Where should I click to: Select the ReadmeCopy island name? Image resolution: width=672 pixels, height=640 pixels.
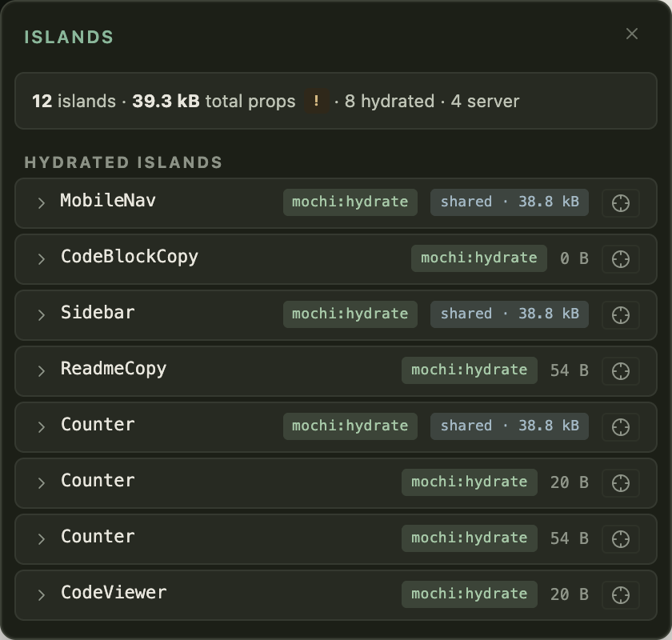(114, 369)
